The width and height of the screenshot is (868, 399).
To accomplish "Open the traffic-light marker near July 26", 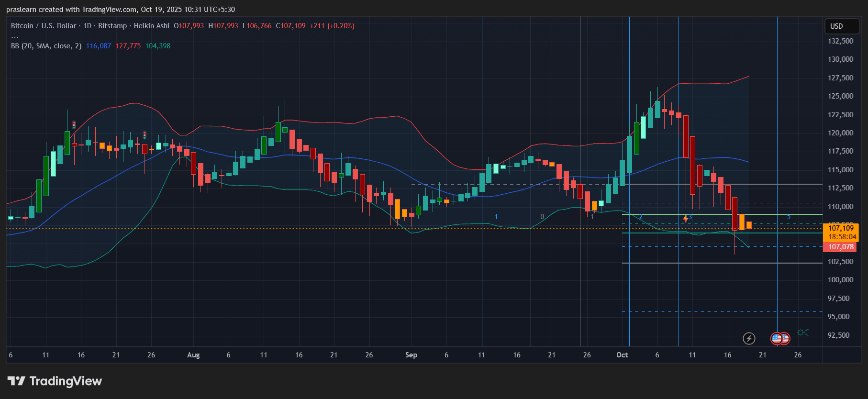I will [145, 135].
